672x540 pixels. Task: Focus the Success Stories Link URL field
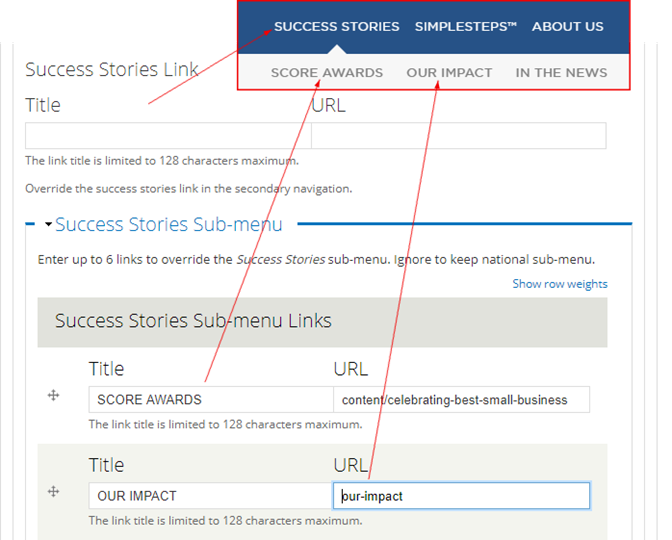pos(459,135)
